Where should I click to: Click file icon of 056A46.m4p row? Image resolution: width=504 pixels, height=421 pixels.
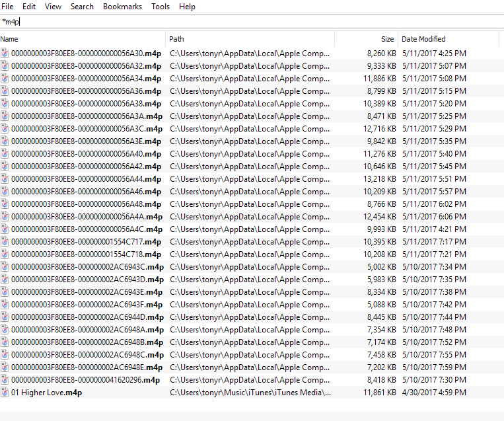5,192
